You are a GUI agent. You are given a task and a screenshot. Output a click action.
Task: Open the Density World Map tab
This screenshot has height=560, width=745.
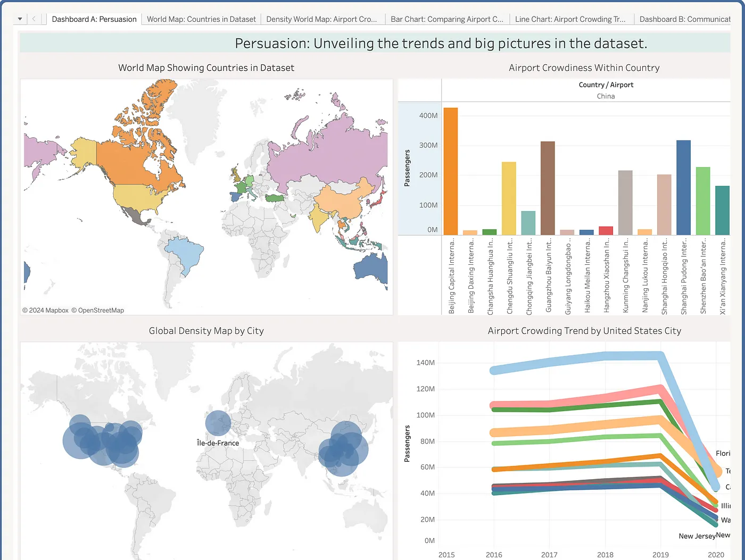pos(321,19)
